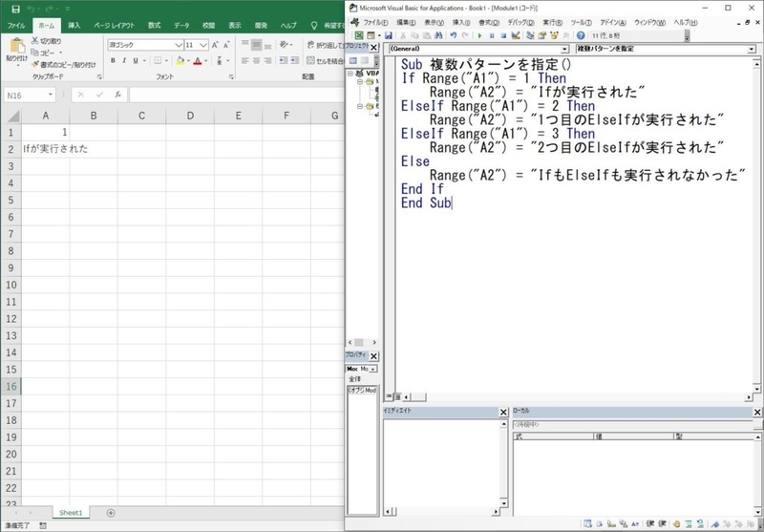This screenshot has width=764, height=532.
Task: Click the Cut (切り取り) scissors icon in Excel
Action: point(34,41)
